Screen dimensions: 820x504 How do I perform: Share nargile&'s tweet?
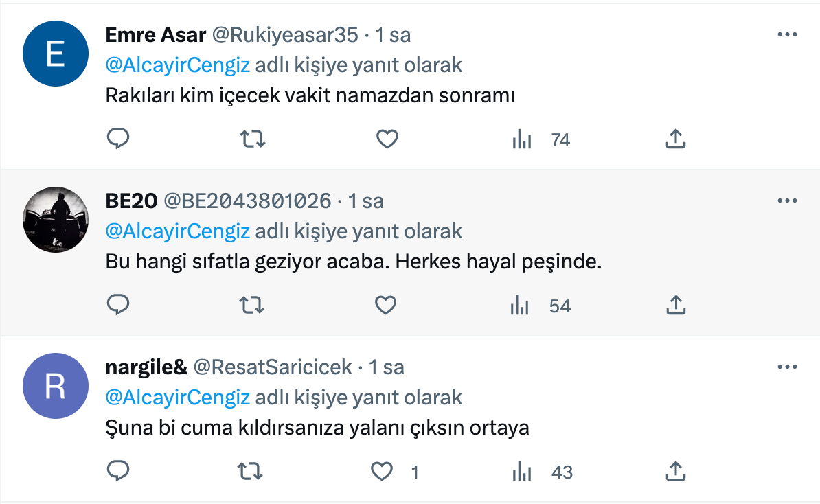pos(676,471)
